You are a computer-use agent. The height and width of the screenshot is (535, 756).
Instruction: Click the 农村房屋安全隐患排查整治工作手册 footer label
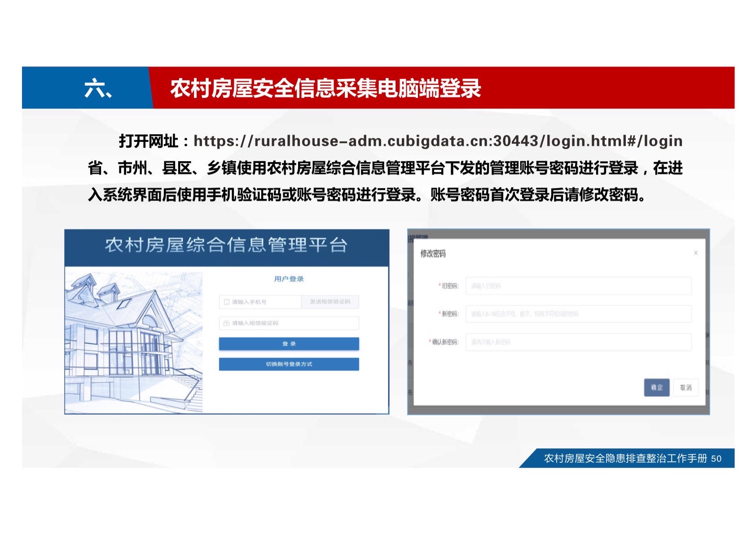[x=625, y=458]
